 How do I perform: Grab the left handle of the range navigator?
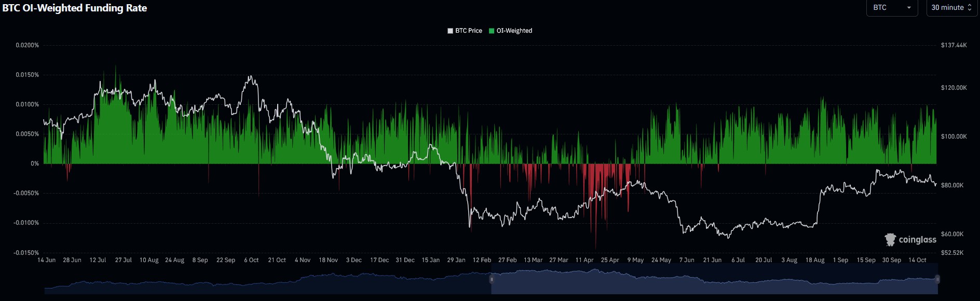[492, 280]
